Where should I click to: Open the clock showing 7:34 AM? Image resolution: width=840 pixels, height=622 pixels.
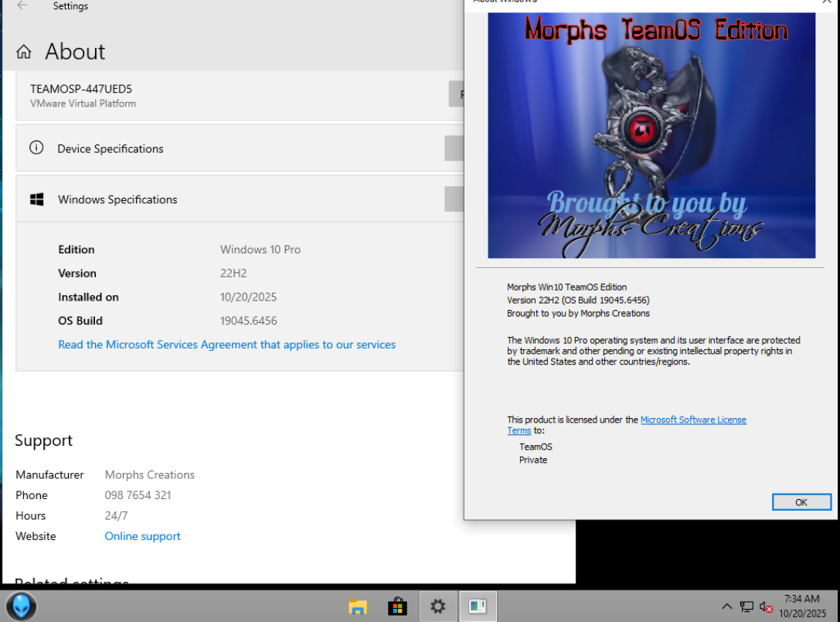(802, 606)
